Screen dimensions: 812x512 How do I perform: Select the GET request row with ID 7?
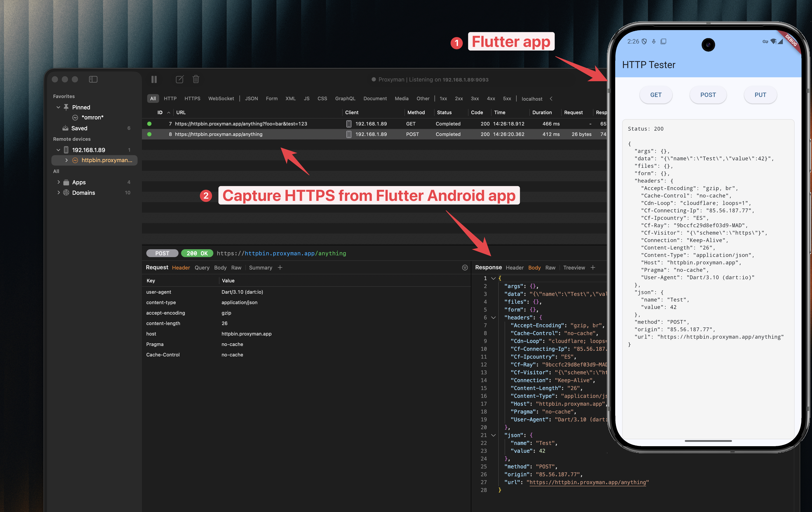pyautogui.click(x=241, y=124)
